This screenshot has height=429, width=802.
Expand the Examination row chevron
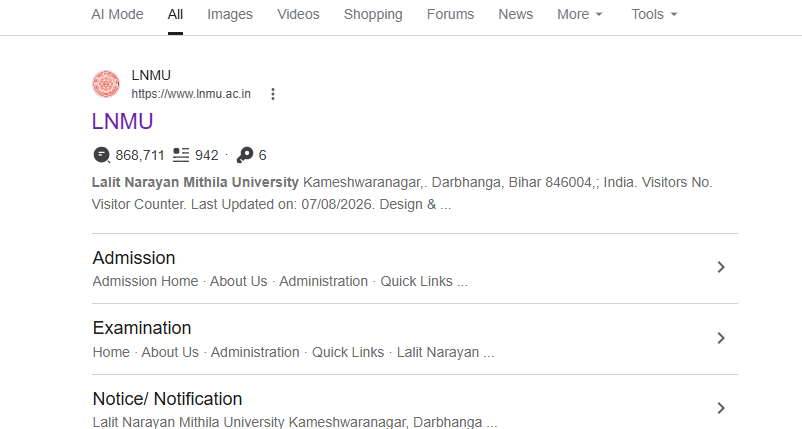pos(721,338)
